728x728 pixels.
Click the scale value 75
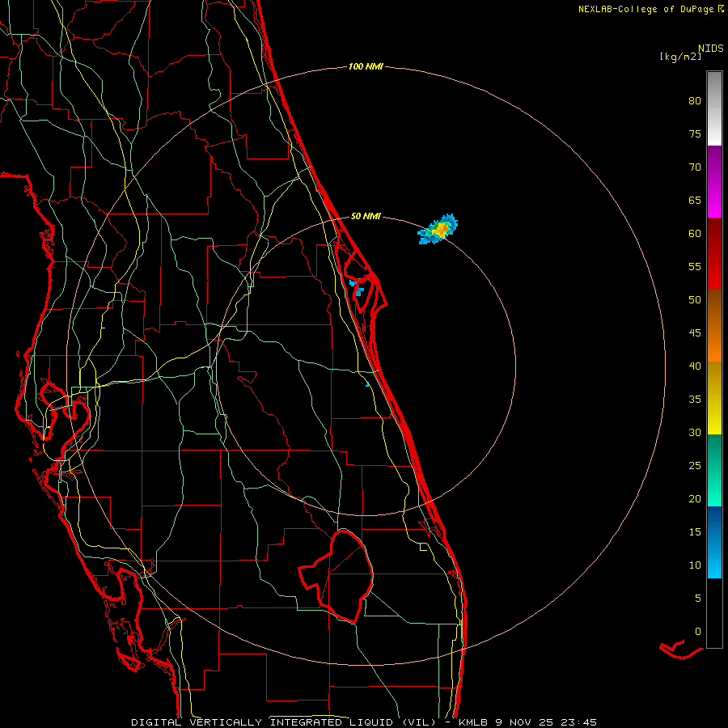point(695,134)
